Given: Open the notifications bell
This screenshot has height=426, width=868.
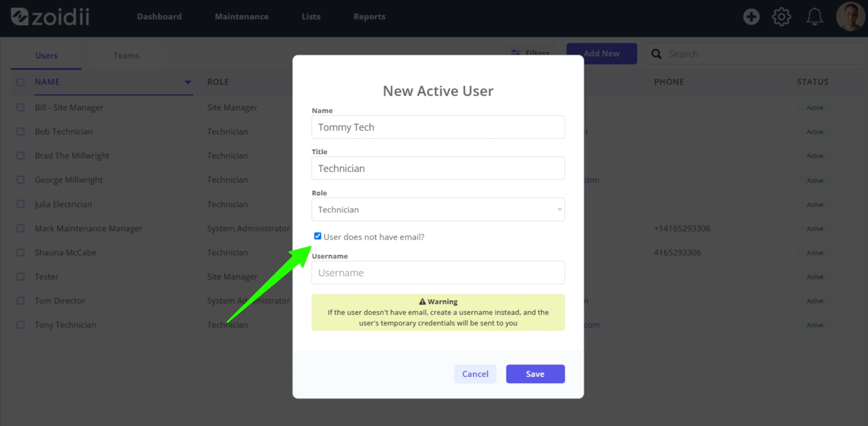Looking at the screenshot, I should [x=815, y=17].
